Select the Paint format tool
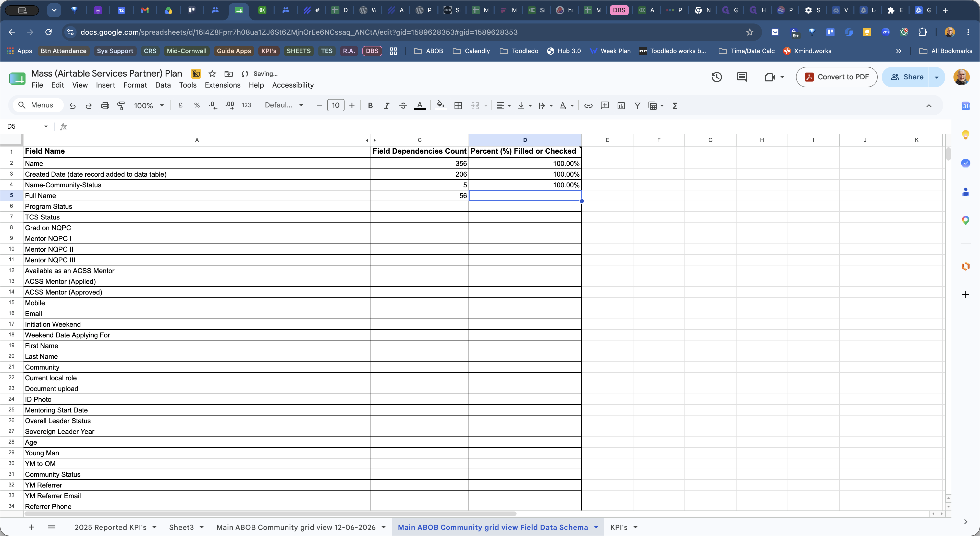Viewport: 980px width, 536px height. pos(121,106)
